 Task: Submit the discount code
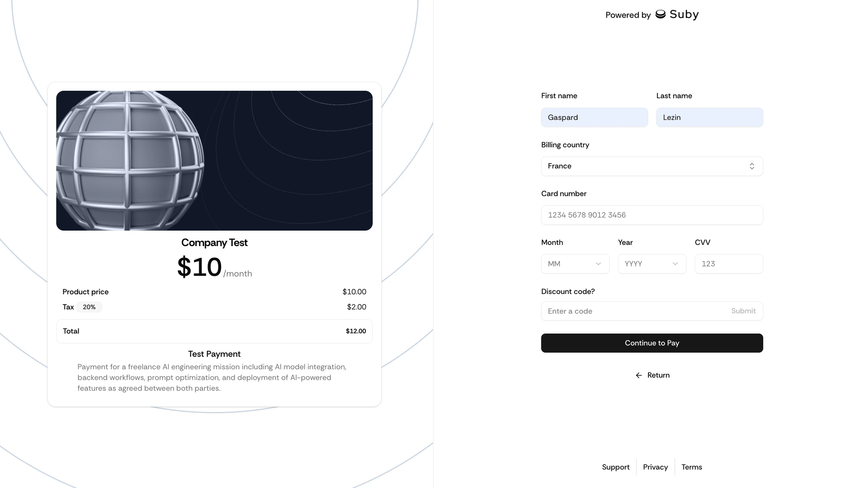[743, 311]
